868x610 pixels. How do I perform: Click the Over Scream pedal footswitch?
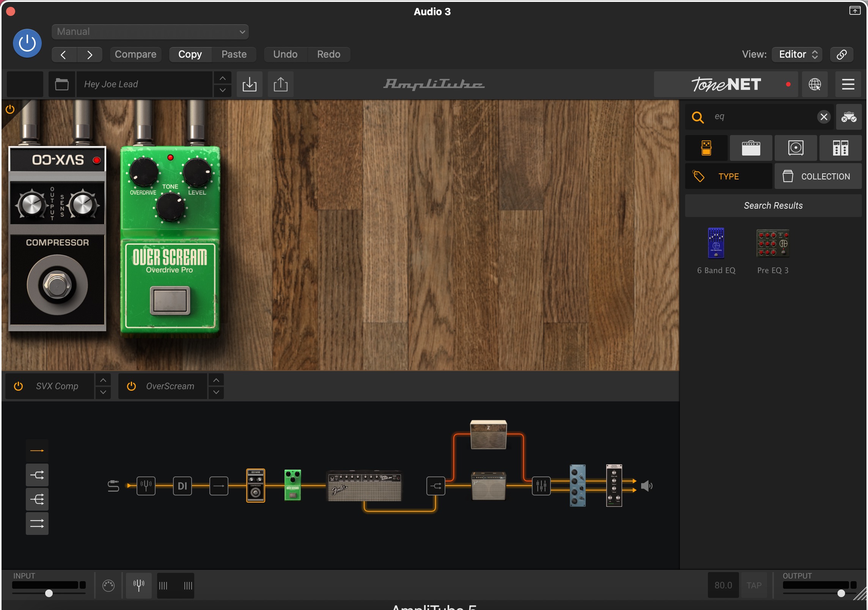[x=170, y=300]
